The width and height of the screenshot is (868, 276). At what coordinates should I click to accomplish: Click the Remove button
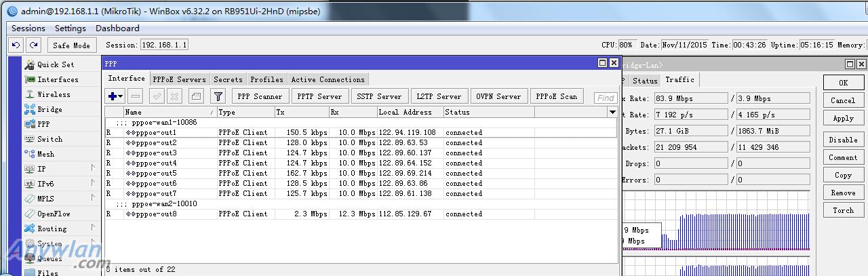pyautogui.click(x=843, y=193)
